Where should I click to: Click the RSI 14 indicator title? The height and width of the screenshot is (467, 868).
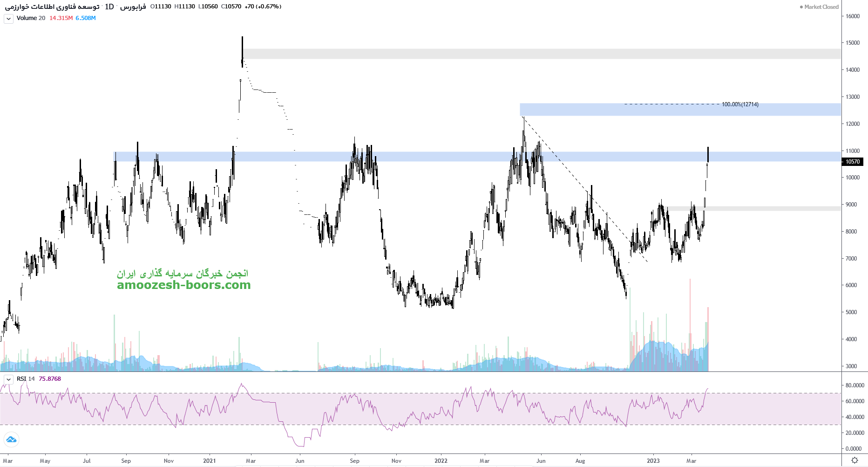coord(26,379)
